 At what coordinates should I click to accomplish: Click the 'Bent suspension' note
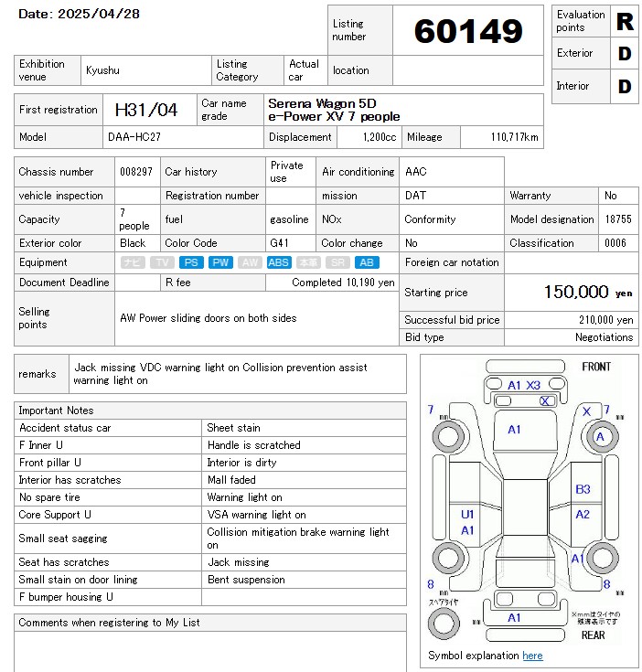tap(246, 580)
